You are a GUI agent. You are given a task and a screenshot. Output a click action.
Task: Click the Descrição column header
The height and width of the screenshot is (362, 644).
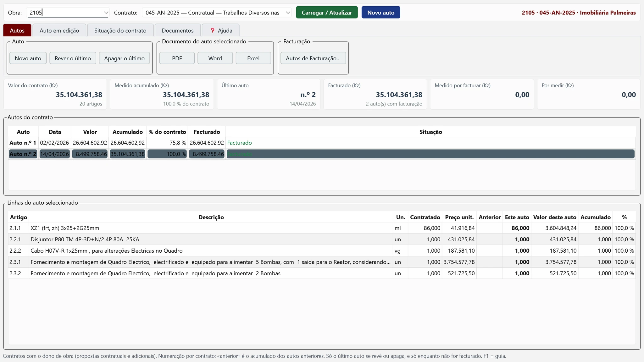[x=211, y=217]
